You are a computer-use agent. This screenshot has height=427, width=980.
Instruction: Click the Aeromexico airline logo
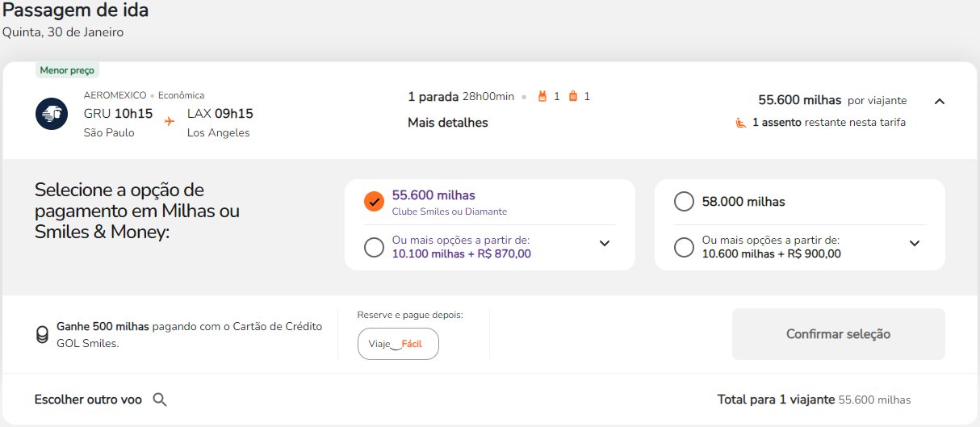coord(52,114)
